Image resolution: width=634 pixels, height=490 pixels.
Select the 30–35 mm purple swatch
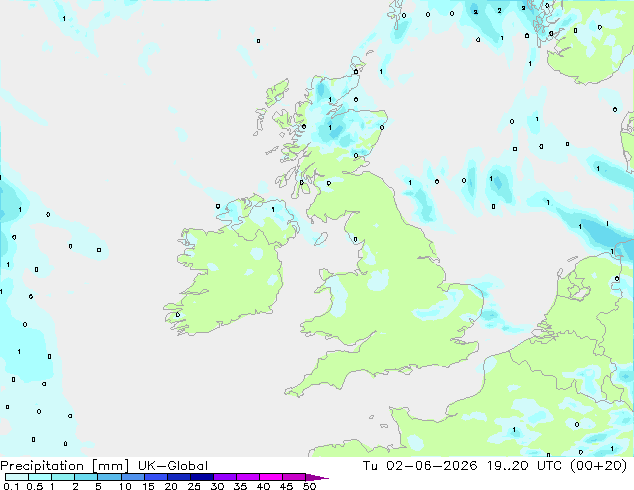[x=224, y=477]
